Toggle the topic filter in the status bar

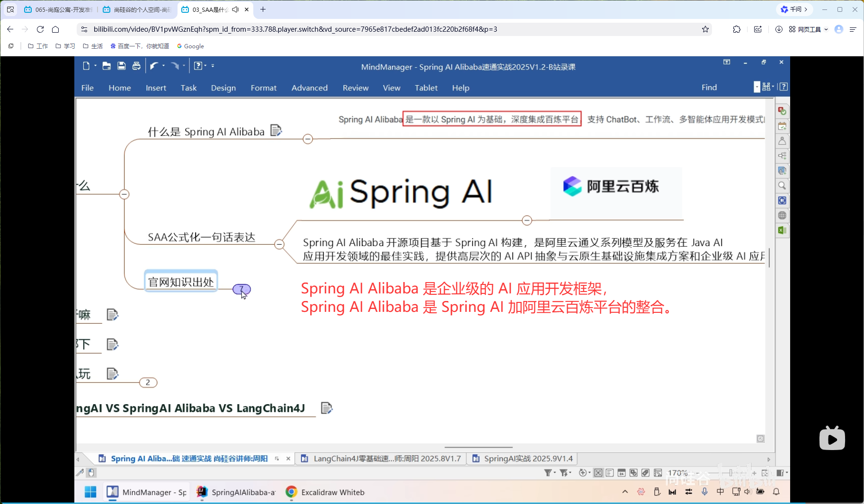548,473
